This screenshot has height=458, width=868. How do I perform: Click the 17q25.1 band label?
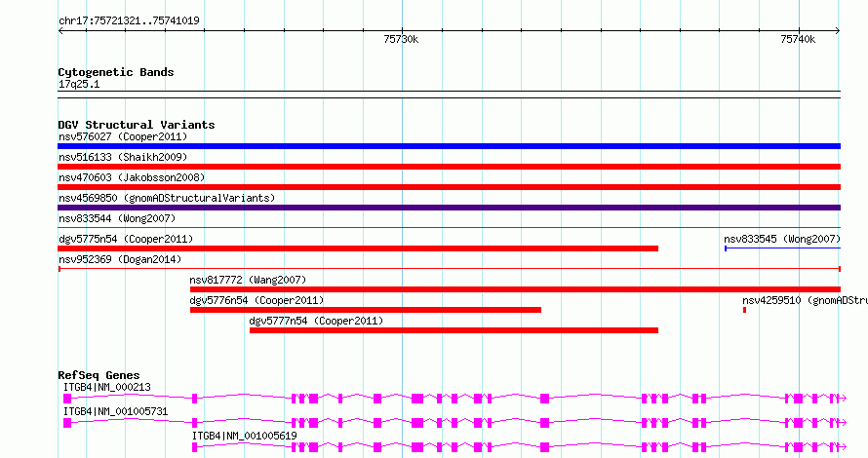pos(79,84)
